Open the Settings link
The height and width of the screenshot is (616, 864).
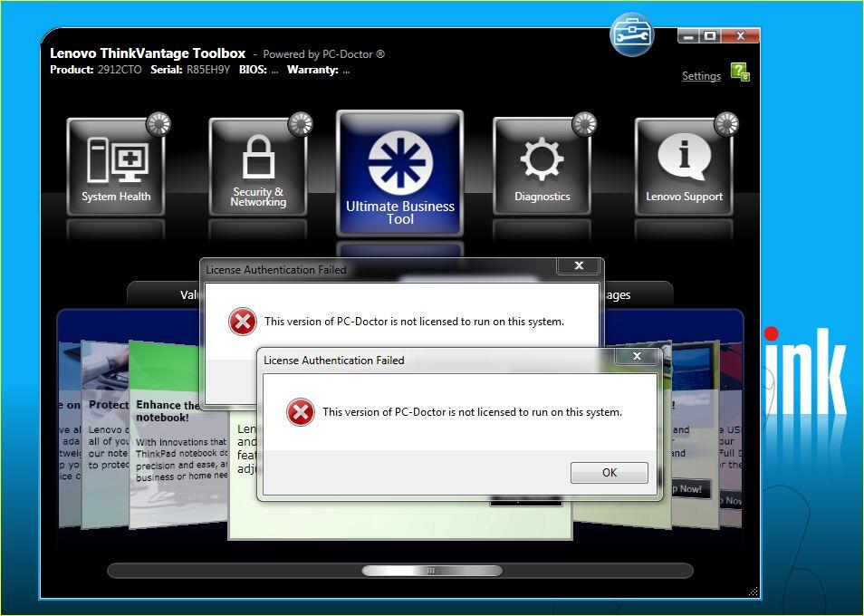700,76
